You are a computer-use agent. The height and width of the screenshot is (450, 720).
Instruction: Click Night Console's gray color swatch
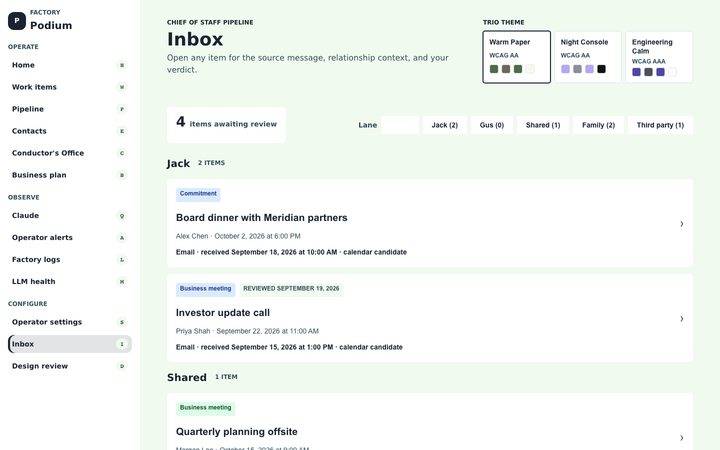578,69
